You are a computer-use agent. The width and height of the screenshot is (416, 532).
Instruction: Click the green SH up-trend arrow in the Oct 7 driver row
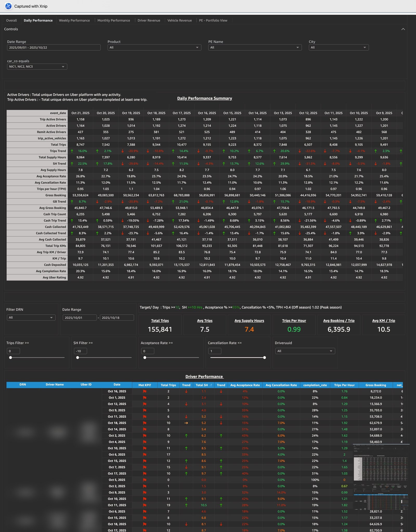221,467
